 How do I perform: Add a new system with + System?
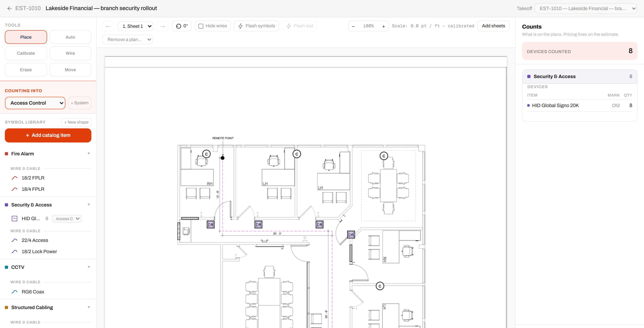click(79, 103)
